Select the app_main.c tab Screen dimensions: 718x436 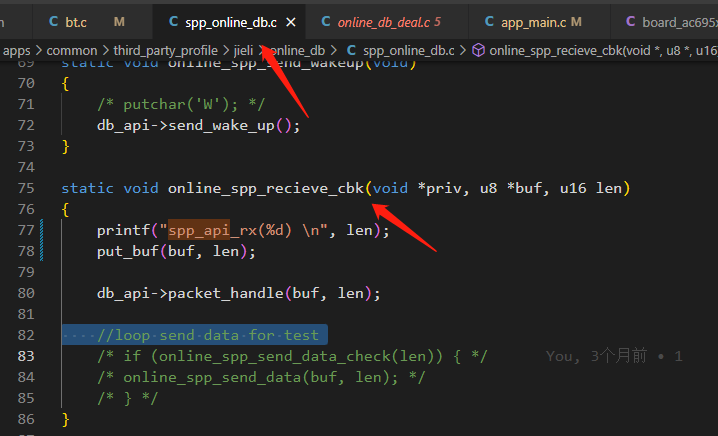tap(539, 22)
